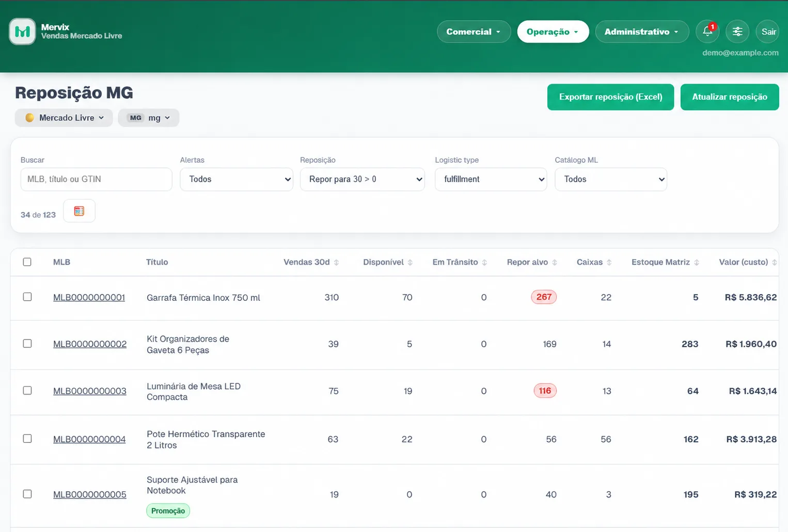Check the row for Kit Organizadores de Gaveta
Viewport: 788px width, 532px height.
[27, 344]
